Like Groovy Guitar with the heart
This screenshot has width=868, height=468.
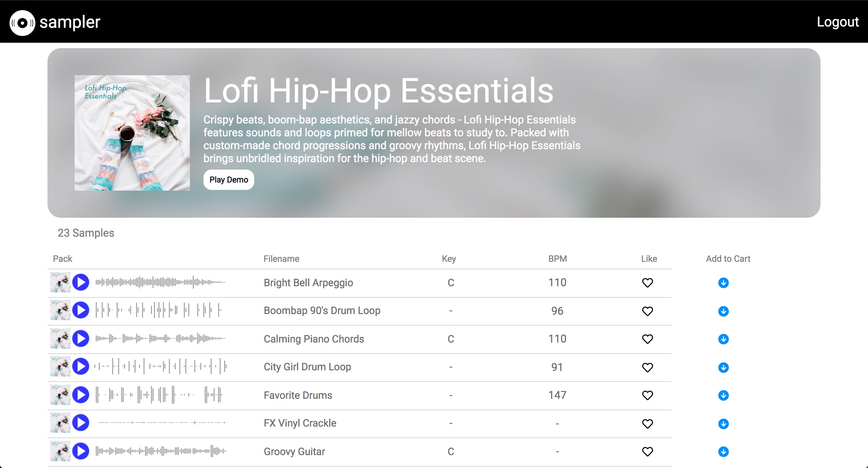[648, 451]
